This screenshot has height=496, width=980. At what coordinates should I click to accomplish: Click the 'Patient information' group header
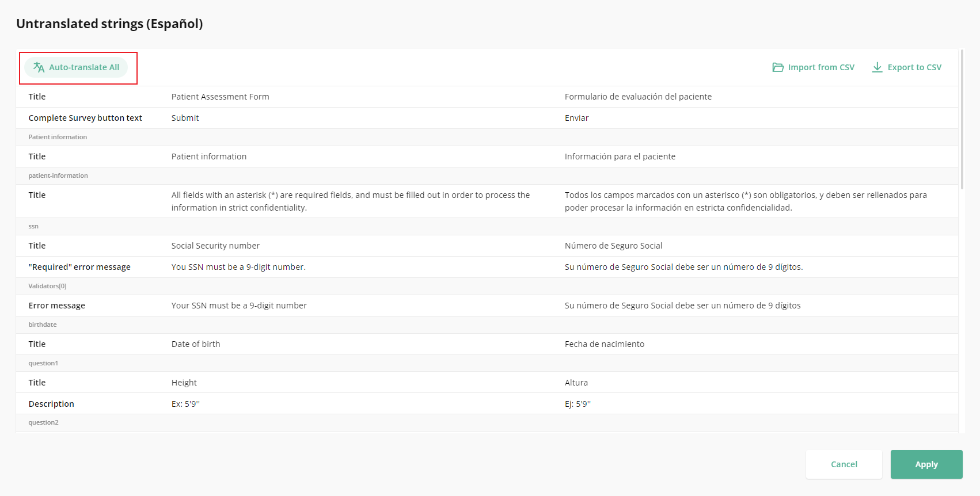click(58, 137)
